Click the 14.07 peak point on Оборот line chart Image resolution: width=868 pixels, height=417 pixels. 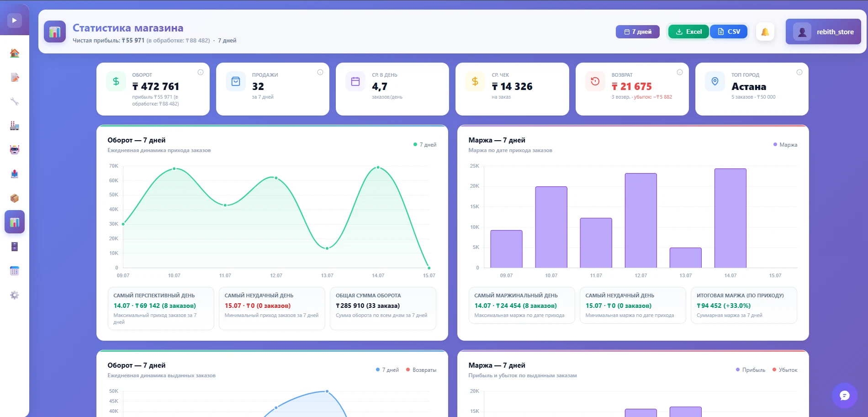click(x=378, y=168)
